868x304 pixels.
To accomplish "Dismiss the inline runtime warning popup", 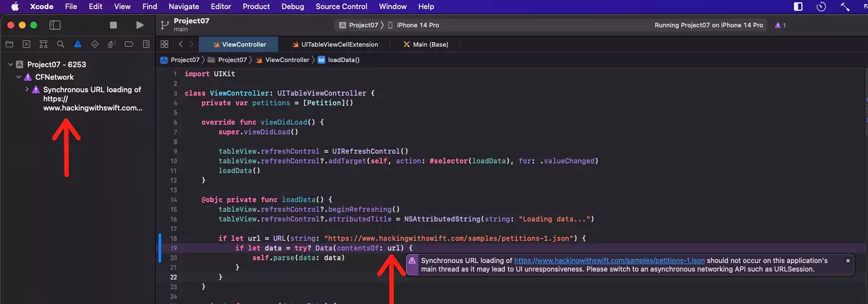I will [x=847, y=260].
